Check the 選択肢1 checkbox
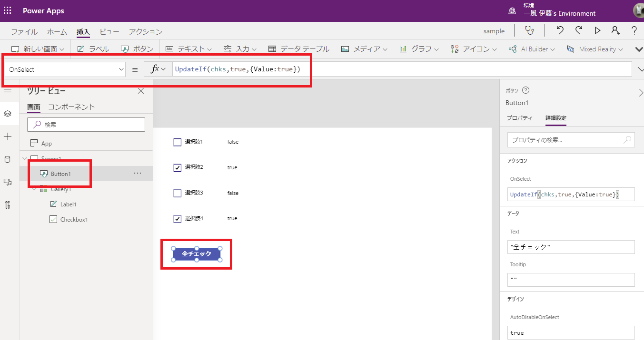 tap(178, 142)
